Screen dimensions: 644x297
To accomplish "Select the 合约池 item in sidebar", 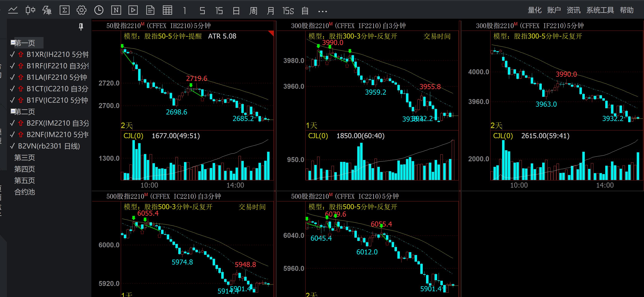I will tap(24, 192).
